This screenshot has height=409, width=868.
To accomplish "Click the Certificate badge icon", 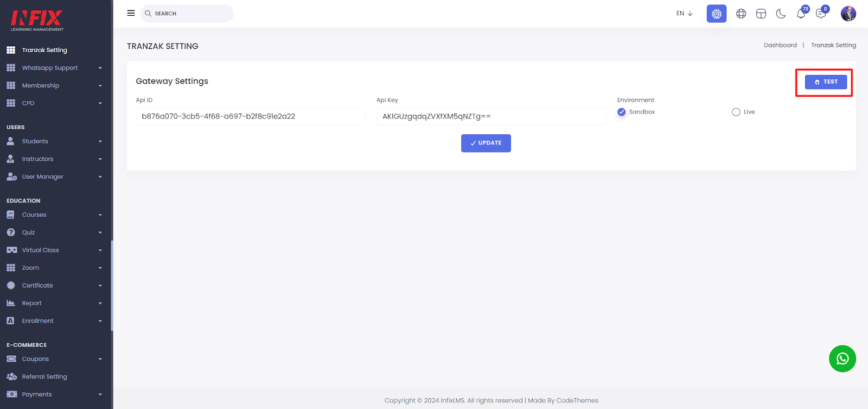I will point(11,286).
